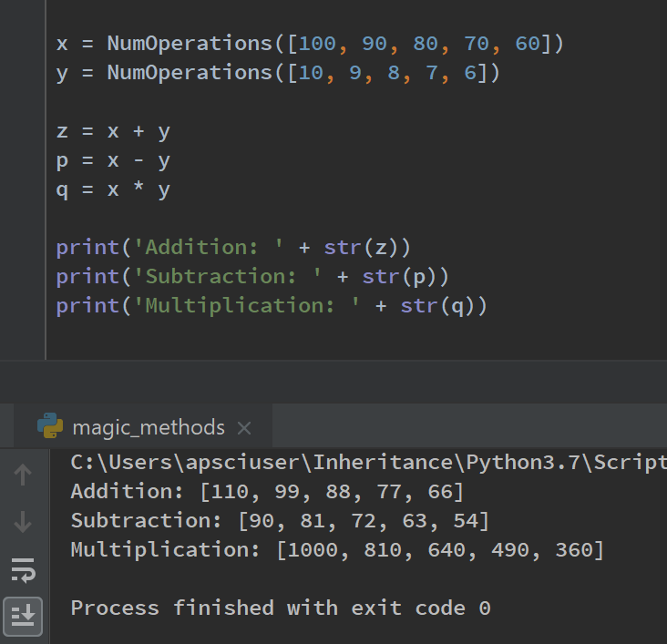Click the line p = x - y
667x644 pixels.
click(113, 160)
